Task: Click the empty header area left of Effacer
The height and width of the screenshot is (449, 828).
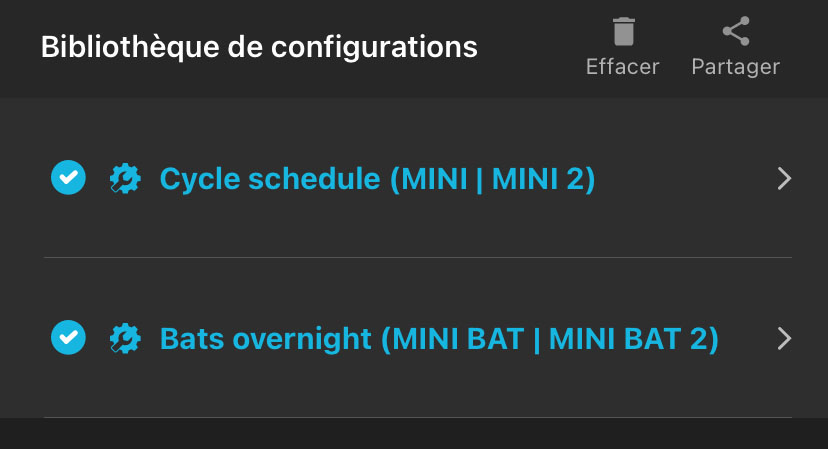Action: (x=530, y=46)
